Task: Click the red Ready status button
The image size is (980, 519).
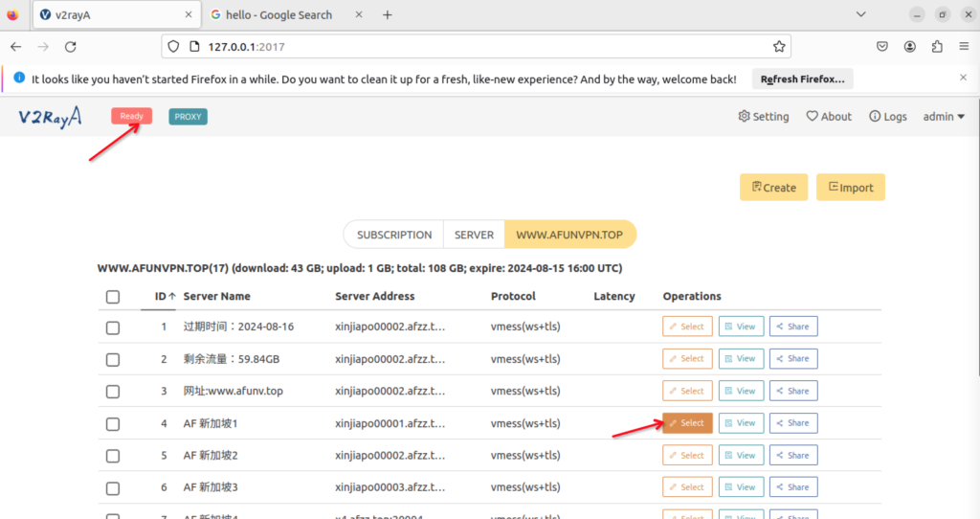Action: [x=131, y=116]
